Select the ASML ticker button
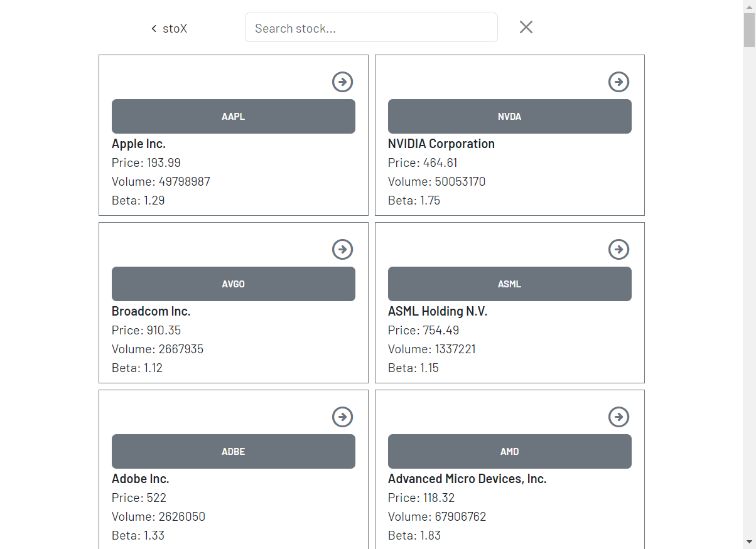 click(510, 284)
